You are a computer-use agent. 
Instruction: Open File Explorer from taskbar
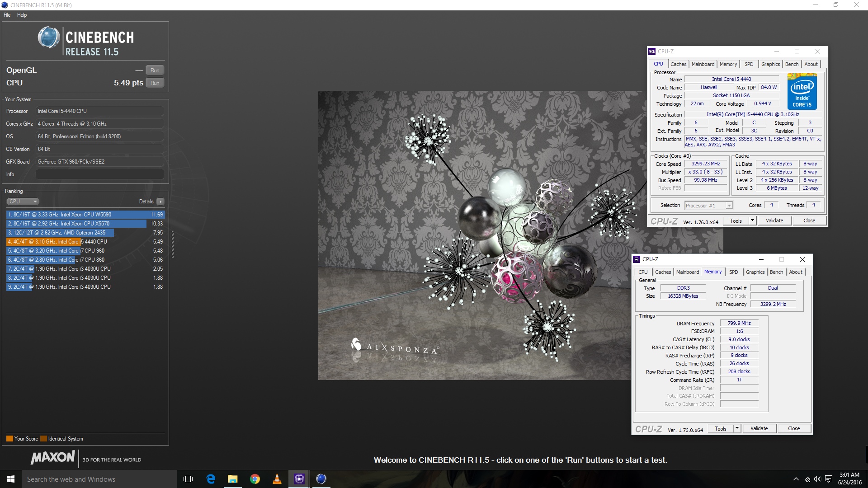click(232, 479)
